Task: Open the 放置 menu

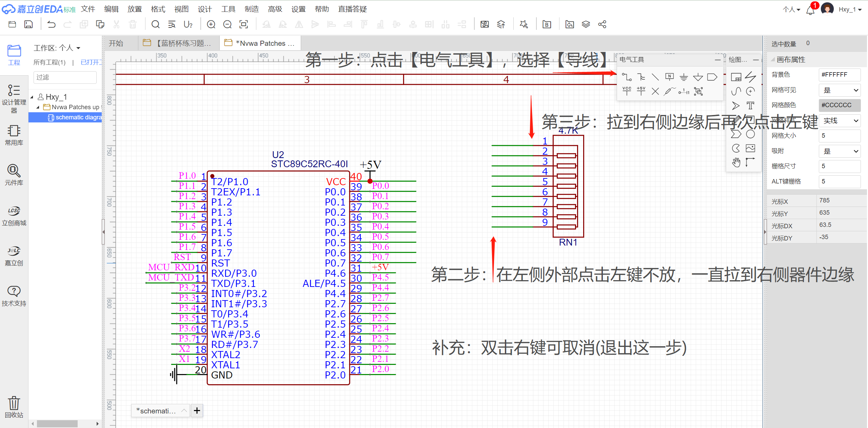Action: coord(134,9)
